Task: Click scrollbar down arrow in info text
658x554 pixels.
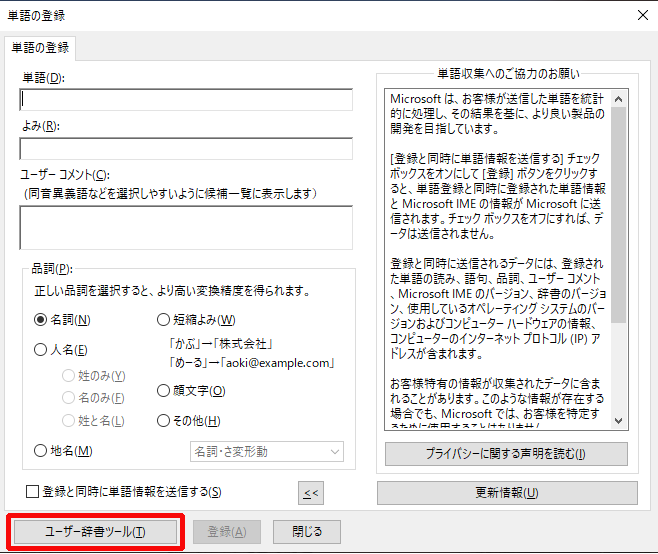Action: click(x=619, y=421)
